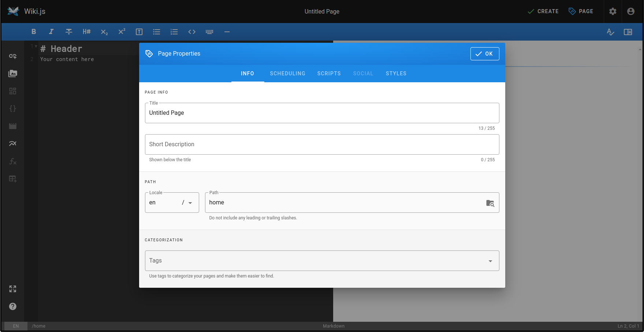Open the Insert Assets sidebar icon
Image resolution: width=644 pixels, height=332 pixels.
tap(13, 73)
